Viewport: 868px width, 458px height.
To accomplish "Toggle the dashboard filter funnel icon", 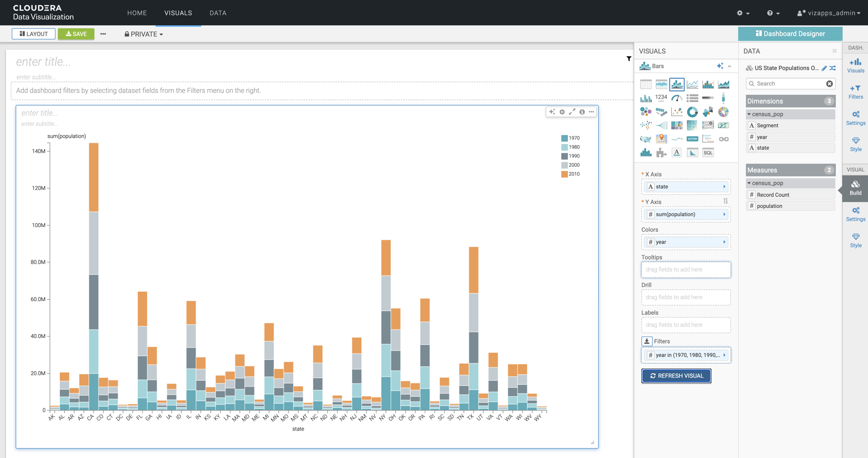I will (629, 59).
